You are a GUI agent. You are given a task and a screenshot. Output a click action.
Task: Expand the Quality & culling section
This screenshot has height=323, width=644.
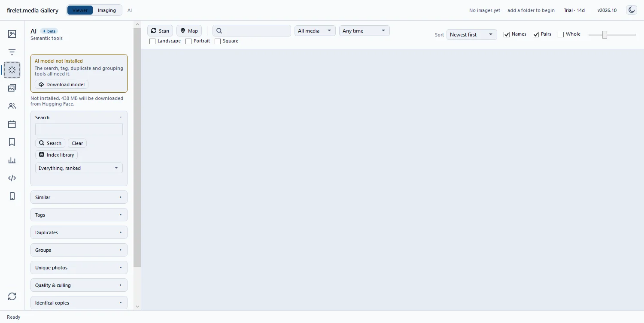coord(79,285)
